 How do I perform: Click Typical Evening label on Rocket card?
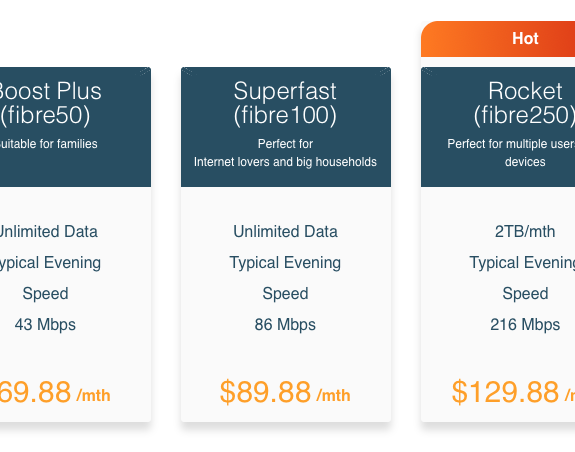[522, 263]
